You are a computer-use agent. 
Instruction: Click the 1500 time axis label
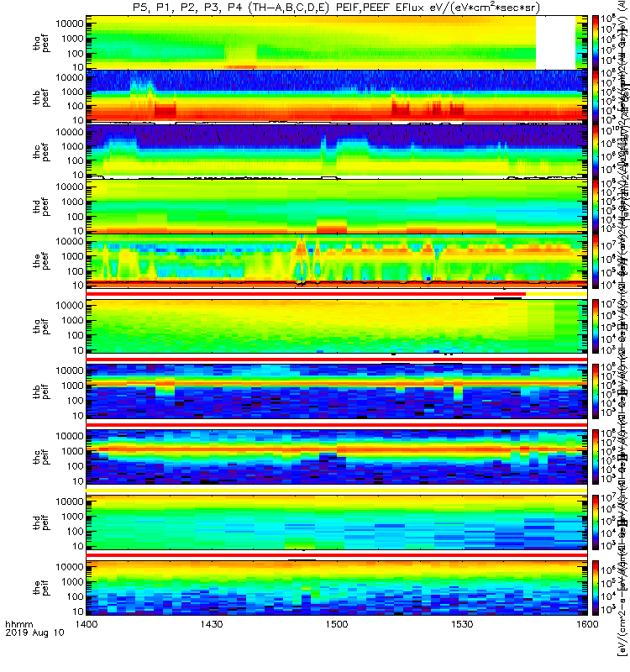pos(337,624)
